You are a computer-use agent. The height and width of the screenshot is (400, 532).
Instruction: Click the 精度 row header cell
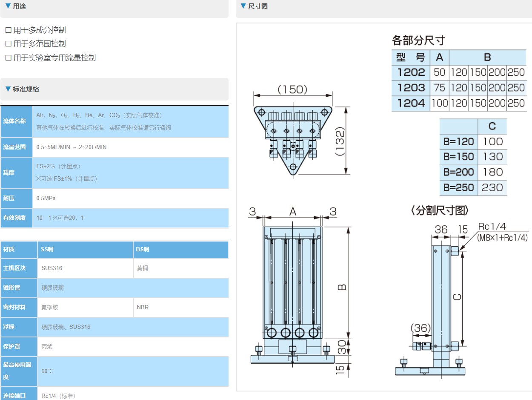pyautogui.click(x=16, y=173)
